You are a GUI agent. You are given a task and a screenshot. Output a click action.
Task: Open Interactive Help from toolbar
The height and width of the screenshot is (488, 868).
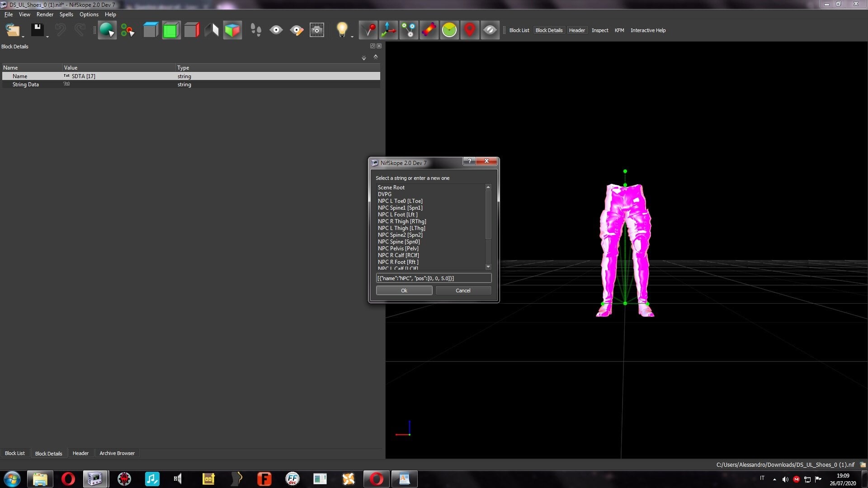(648, 30)
